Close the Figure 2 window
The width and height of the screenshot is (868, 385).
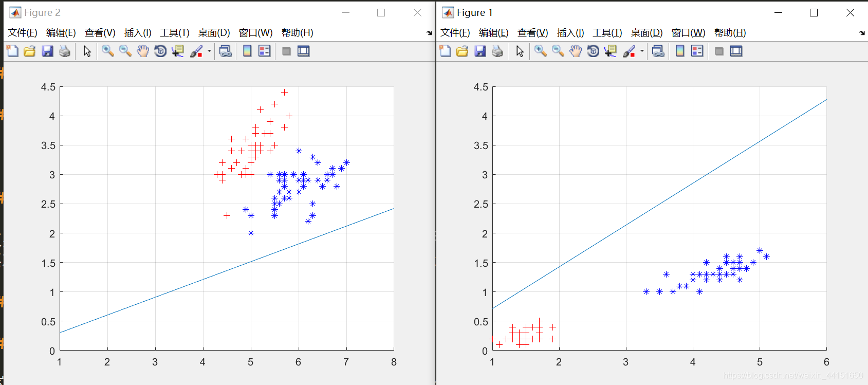pyautogui.click(x=417, y=12)
